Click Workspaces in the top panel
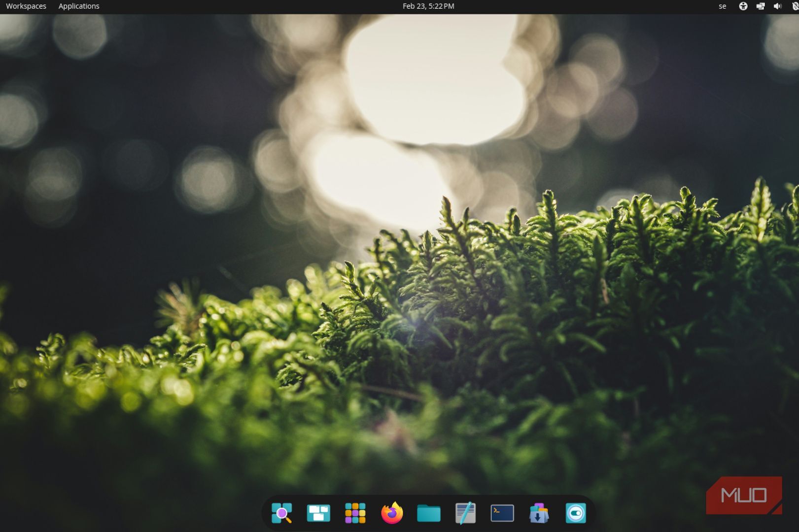Screen dimensions: 799x532 click(26, 6)
